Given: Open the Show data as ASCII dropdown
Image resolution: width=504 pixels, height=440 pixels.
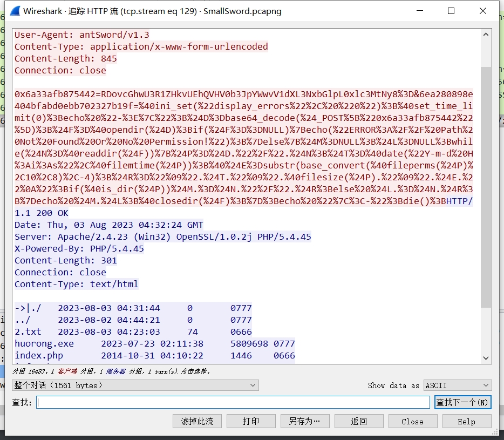Looking at the screenshot, I should pos(458,385).
